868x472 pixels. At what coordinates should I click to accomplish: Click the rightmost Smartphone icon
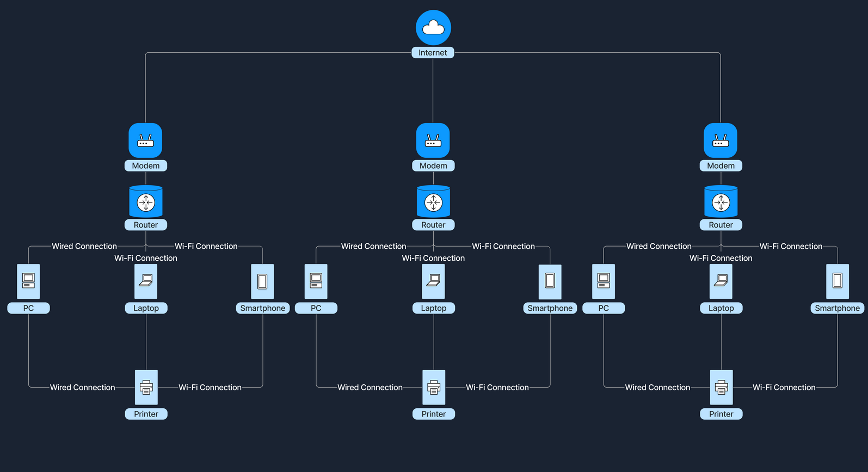point(837,281)
